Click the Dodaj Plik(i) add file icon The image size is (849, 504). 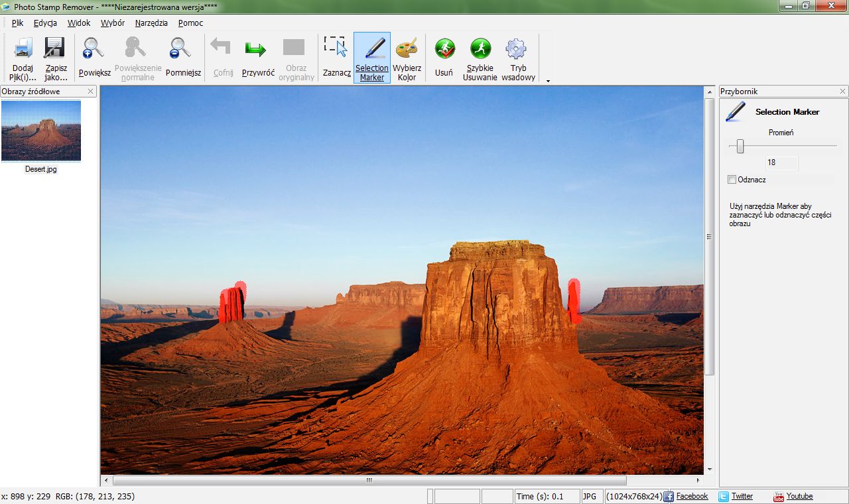[23, 48]
